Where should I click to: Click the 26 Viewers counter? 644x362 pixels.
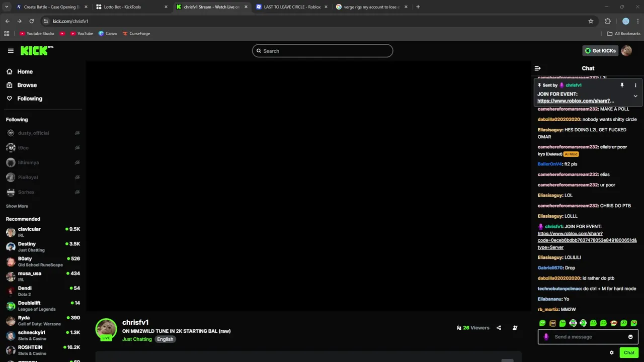click(473, 328)
